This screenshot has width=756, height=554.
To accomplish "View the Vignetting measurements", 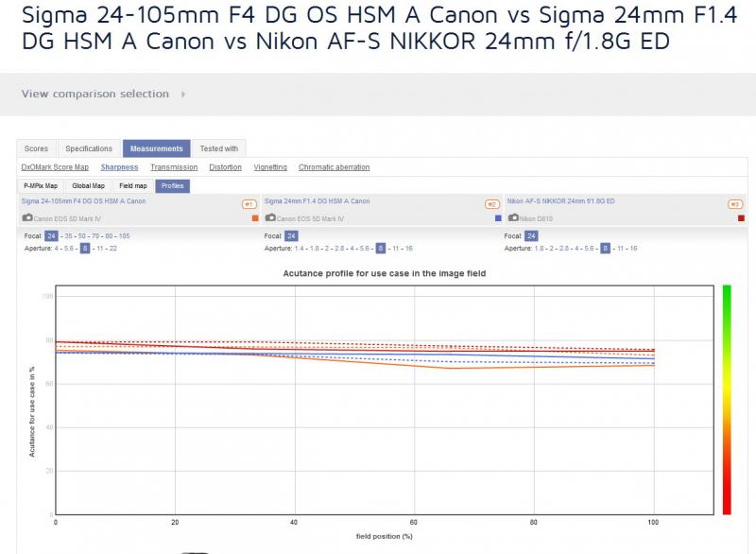I will [x=270, y=167].
